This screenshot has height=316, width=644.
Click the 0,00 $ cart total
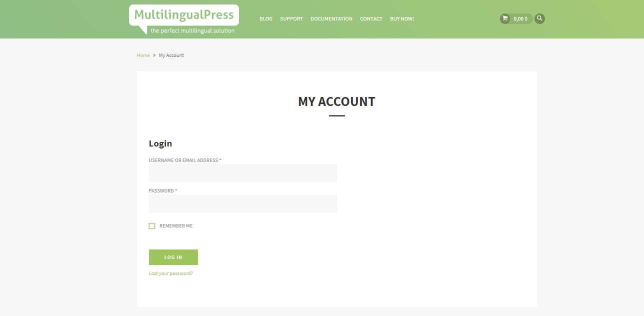point(520,19)
